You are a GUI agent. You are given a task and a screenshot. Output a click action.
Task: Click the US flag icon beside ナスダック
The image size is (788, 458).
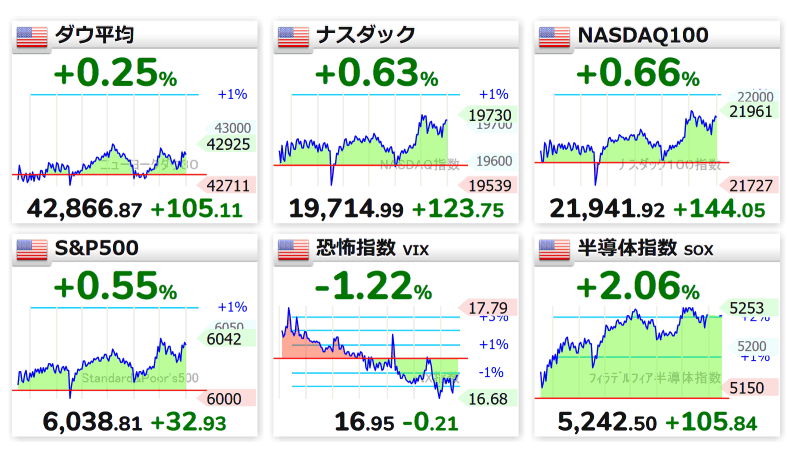pyautogui.click(x=293, y=37)
